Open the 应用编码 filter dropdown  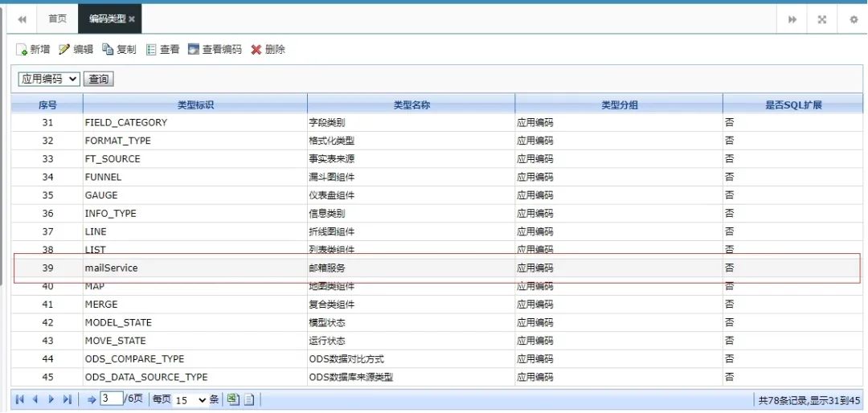49,80
